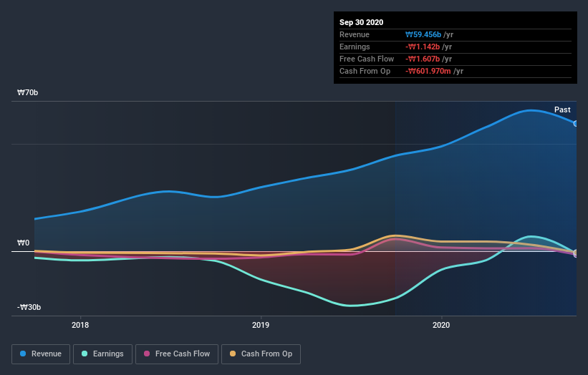
Task: Click the 'Sep 30 2020' tooltip heading
Action: click(x=361, y=22)
